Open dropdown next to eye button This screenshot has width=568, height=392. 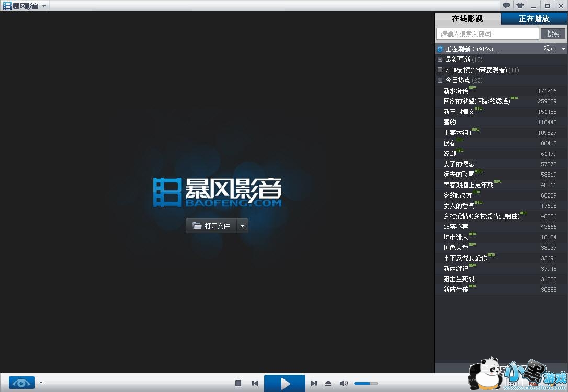pos(41,383)
